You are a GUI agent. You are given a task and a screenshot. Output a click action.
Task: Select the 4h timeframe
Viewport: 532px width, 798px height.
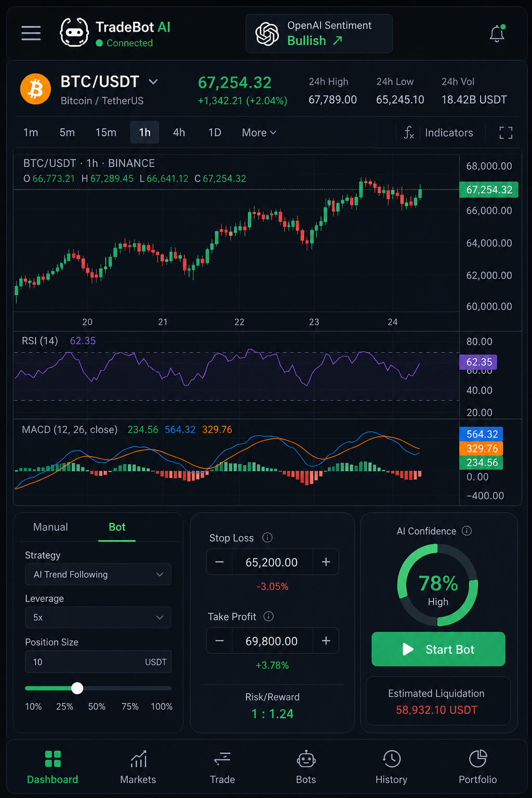[x=179, y=132]
